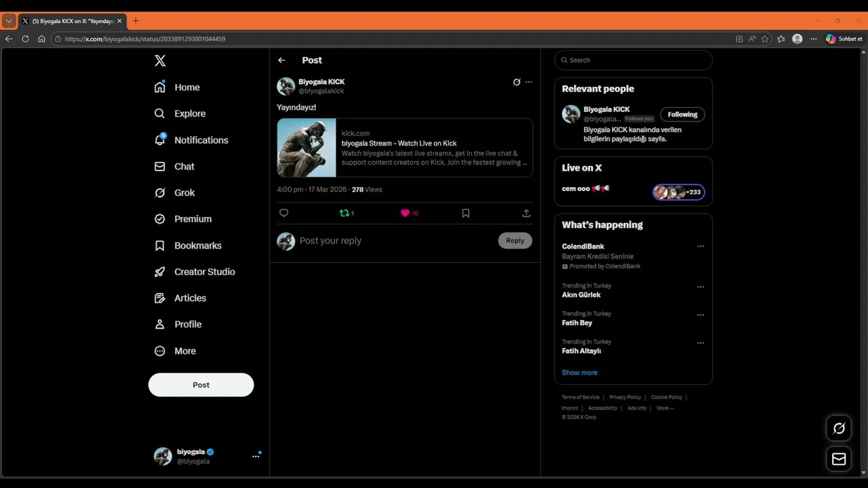Image resolution: width=868 pixels, height=488 pixels.
Task: Open browser profile avatar icon
Action: tap(797, 39)
